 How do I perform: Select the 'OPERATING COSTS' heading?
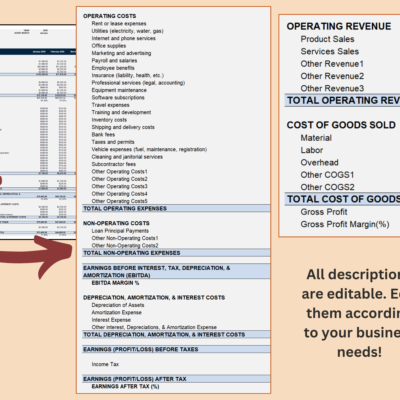109,16
